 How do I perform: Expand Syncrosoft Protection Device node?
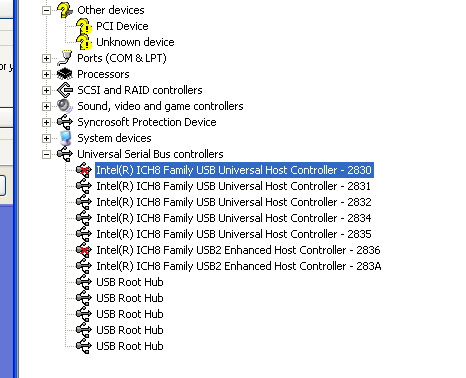tap(46, 122)
